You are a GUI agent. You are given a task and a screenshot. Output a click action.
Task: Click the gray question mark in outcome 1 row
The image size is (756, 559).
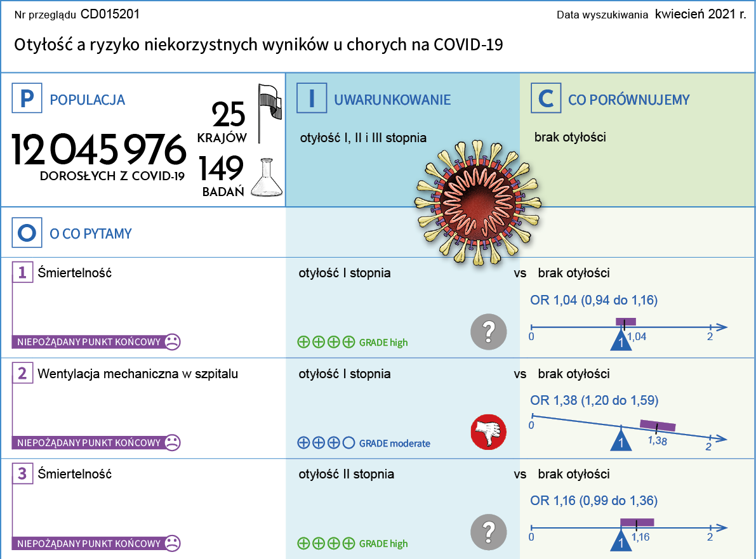(488, 331)
